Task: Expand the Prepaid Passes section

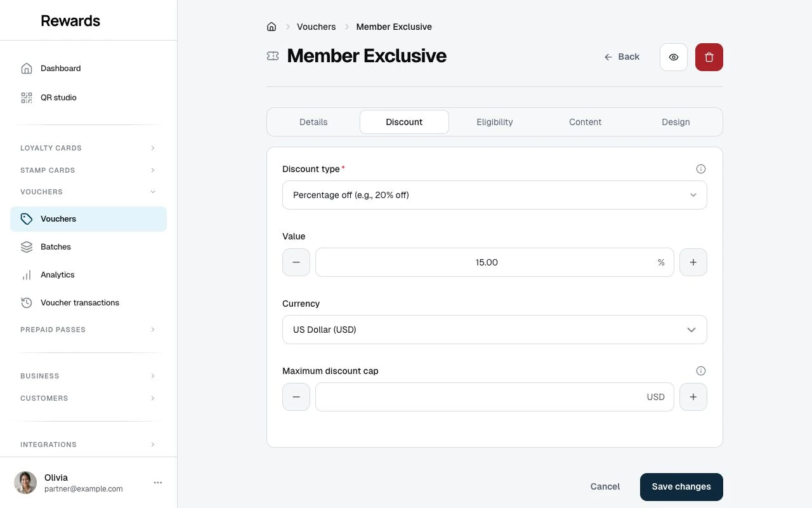Action: pos(88,330)
